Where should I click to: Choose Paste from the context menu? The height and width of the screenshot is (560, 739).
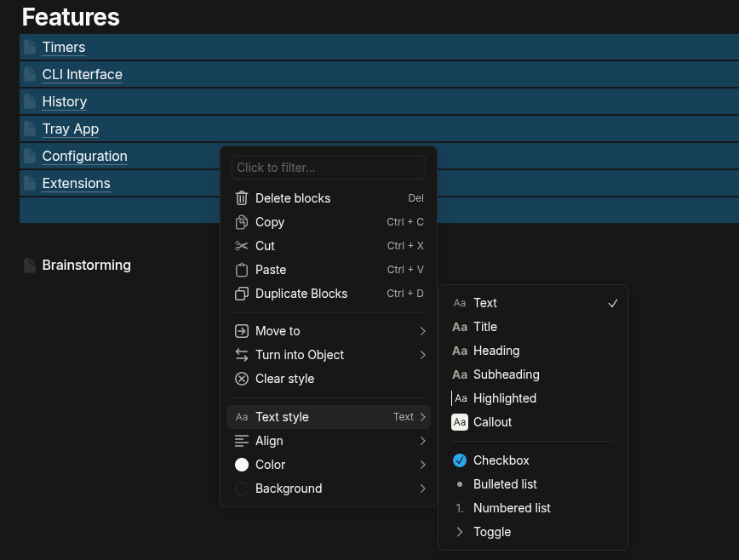[x=329, y=270]
